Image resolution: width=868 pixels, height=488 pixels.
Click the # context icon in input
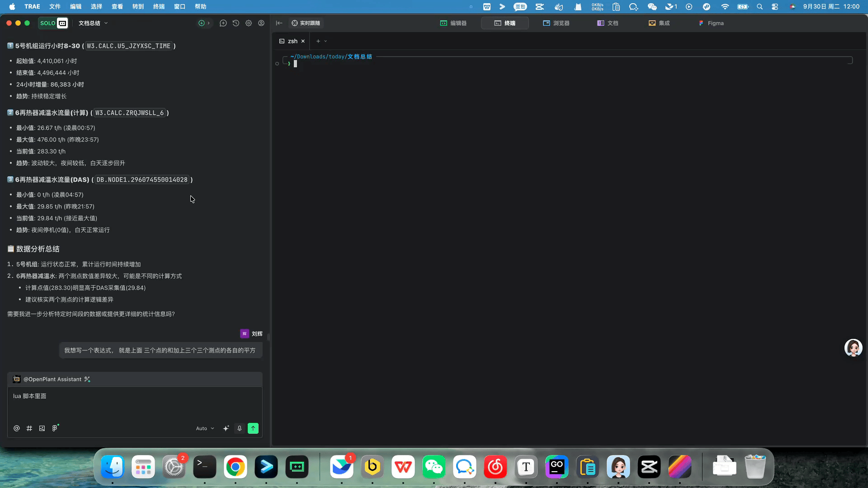tap(29, 428)
